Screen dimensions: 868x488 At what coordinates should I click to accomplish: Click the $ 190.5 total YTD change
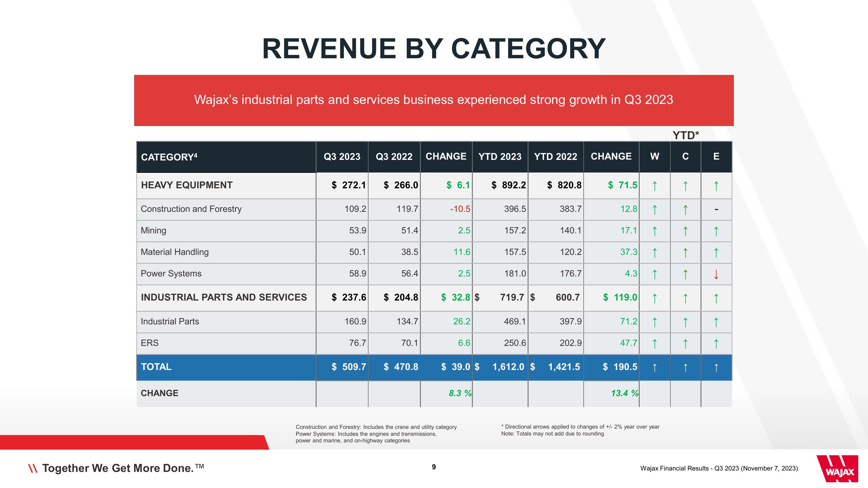(x=620, y=367)
